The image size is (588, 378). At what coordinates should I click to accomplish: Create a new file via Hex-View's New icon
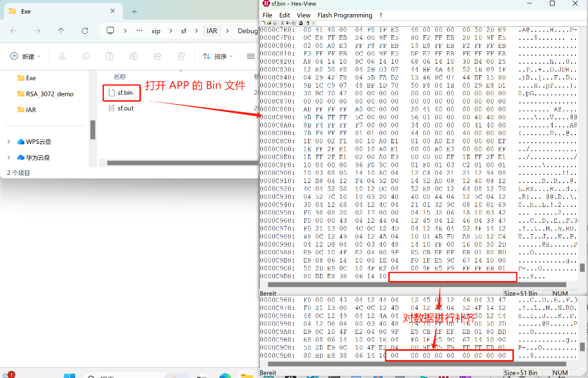click(x=264, y=23)
